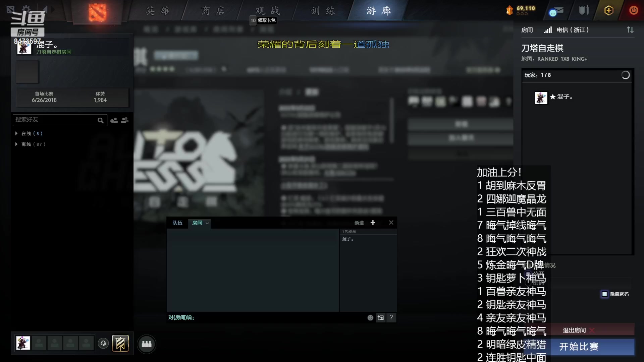The height and width of the screenshot is (362, 644).
Task: Open the armory icon in top bar
Action: pos(584,10)
